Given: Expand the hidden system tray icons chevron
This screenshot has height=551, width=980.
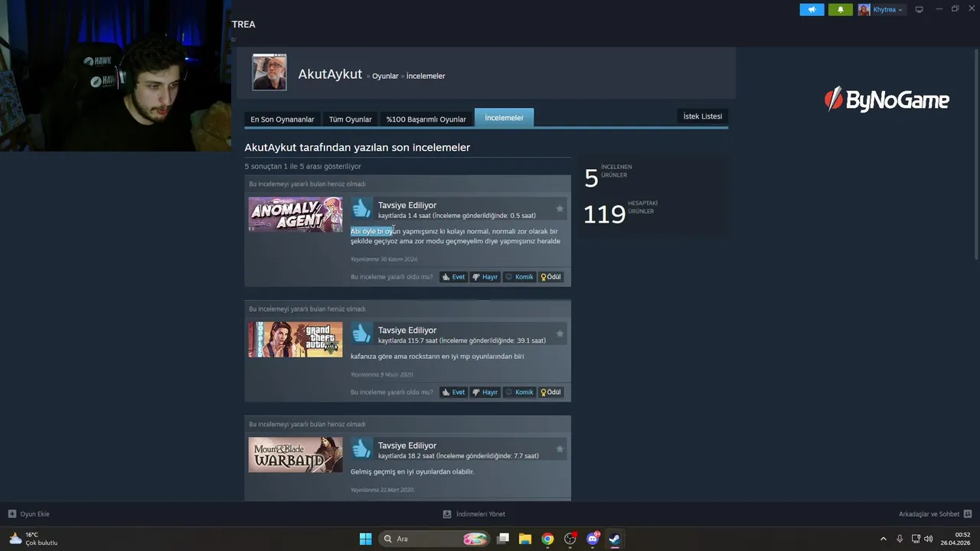Looking at the screenshot, I should tap(883, 539).
